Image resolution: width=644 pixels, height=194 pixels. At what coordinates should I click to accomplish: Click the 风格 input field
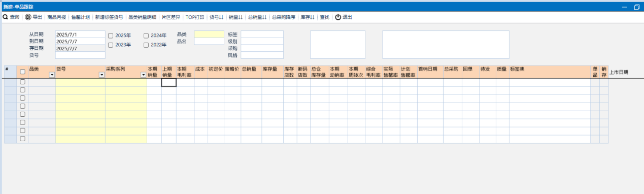pos(262,55)
